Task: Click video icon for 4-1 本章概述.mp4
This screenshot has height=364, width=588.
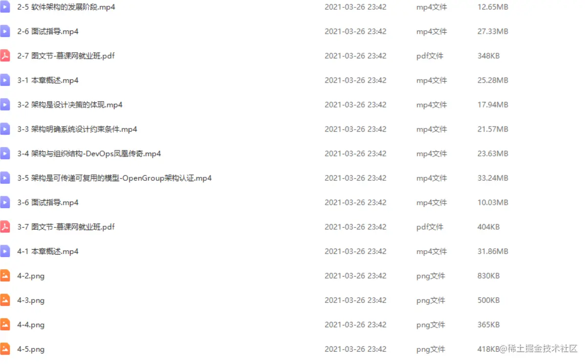Action: [x=5, y=251]
